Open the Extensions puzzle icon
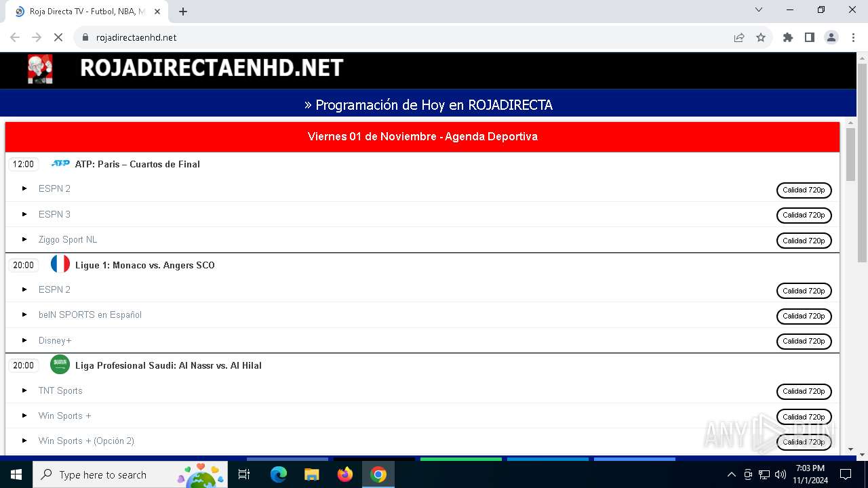This screenshot has width=868, height=488. [x=788, y=37]
